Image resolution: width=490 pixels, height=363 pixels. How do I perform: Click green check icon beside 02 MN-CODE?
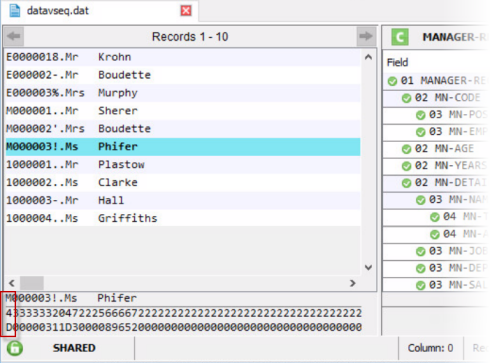point(406,98)
